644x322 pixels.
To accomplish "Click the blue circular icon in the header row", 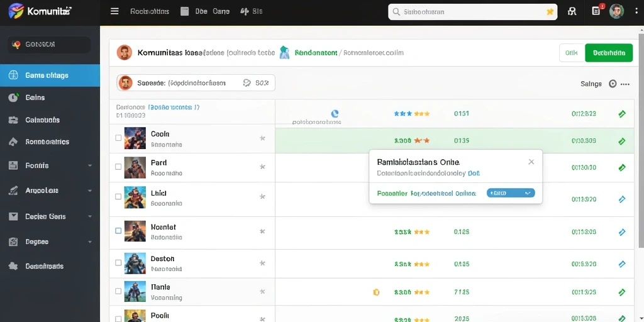I will coord(335,114).
